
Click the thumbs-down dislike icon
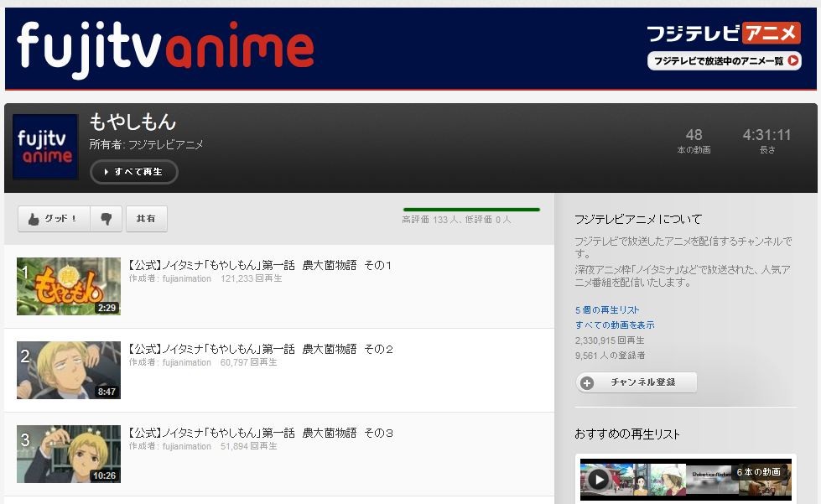pyautogui.click(x=107, y=219)
